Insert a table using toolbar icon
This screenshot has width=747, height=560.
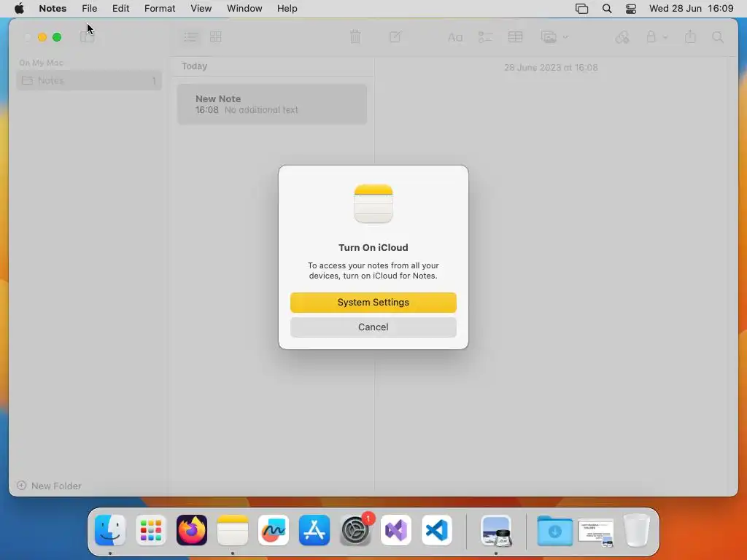coord(515,37)
